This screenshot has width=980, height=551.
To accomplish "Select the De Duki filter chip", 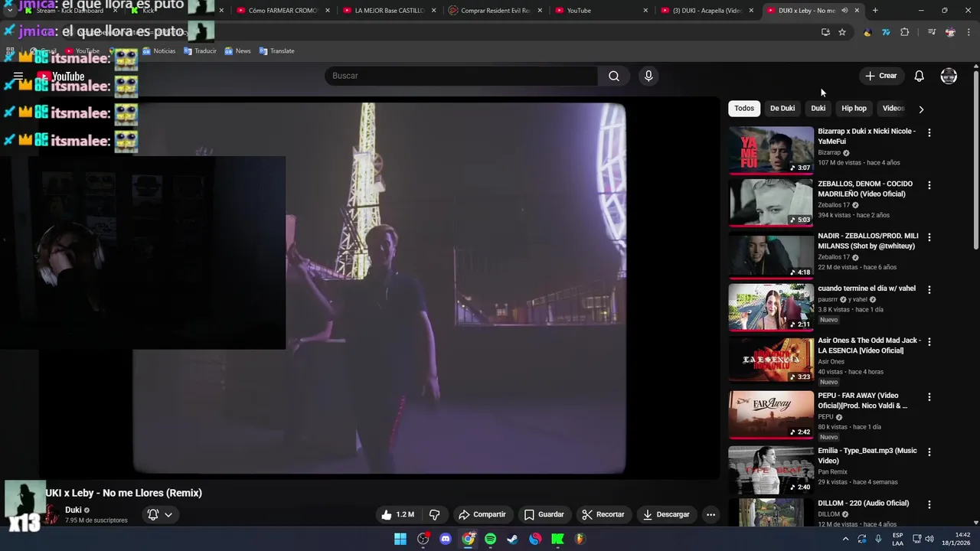I will pos(782,108).
